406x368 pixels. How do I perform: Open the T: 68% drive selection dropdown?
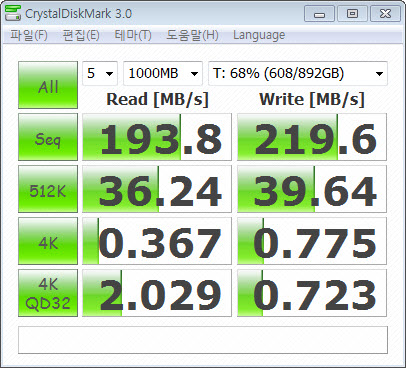point(298,73)
